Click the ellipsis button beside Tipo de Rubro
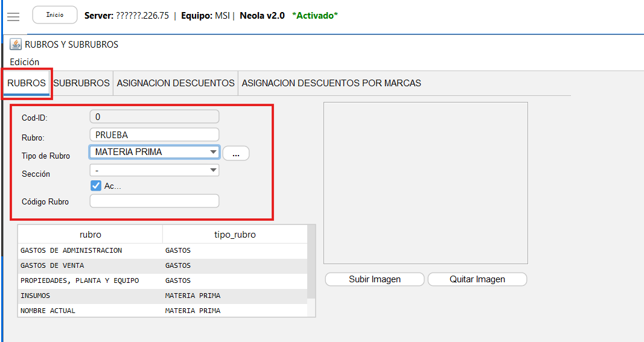644x342 pixels. [236, 154]
